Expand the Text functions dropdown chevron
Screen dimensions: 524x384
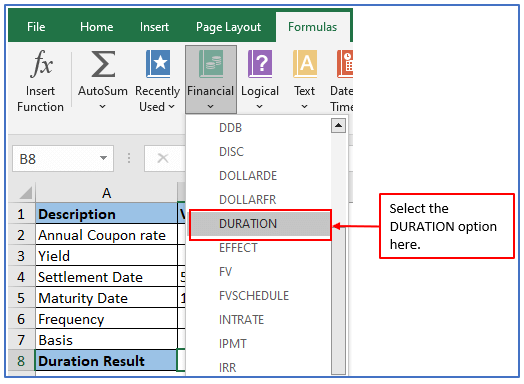304,107
